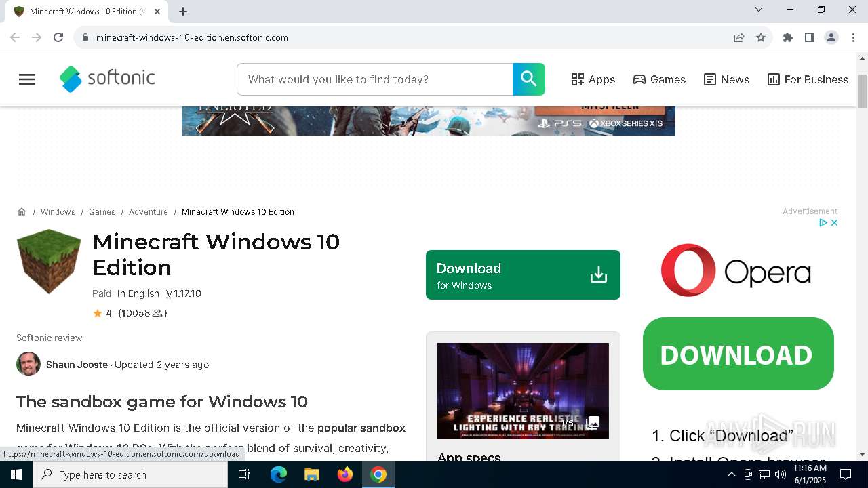Click the address bar URL
The height and width of the screenshot is (488, 868).
click(x=192, y=37)
